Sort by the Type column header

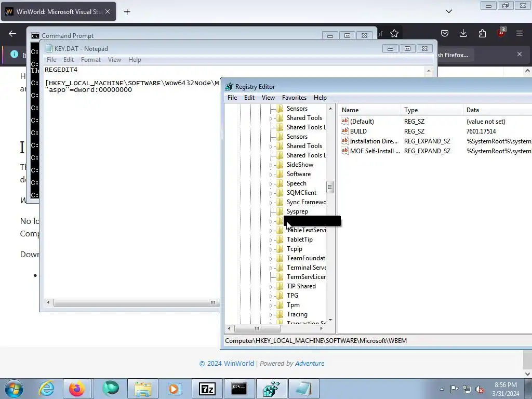(432, 110)
